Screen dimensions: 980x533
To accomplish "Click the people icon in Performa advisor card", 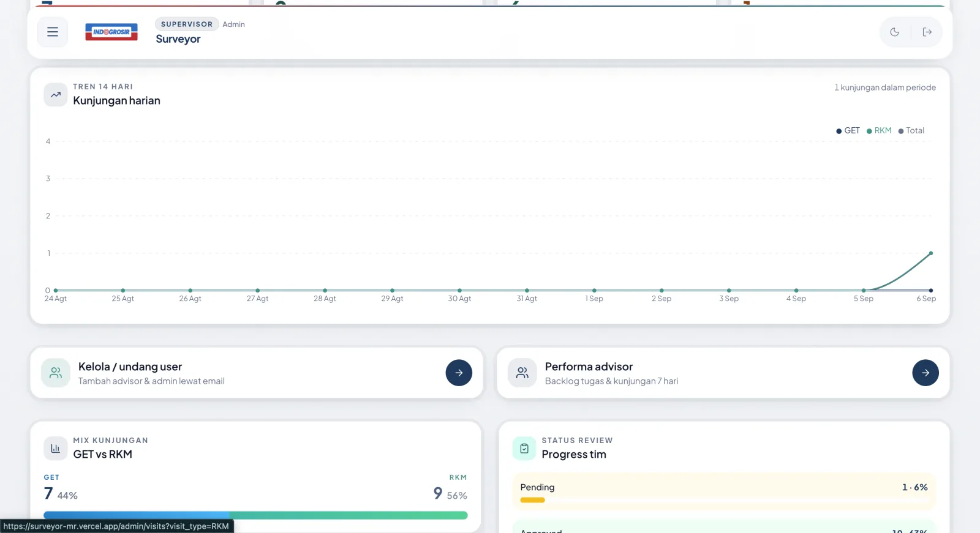I will pos(522,373).
